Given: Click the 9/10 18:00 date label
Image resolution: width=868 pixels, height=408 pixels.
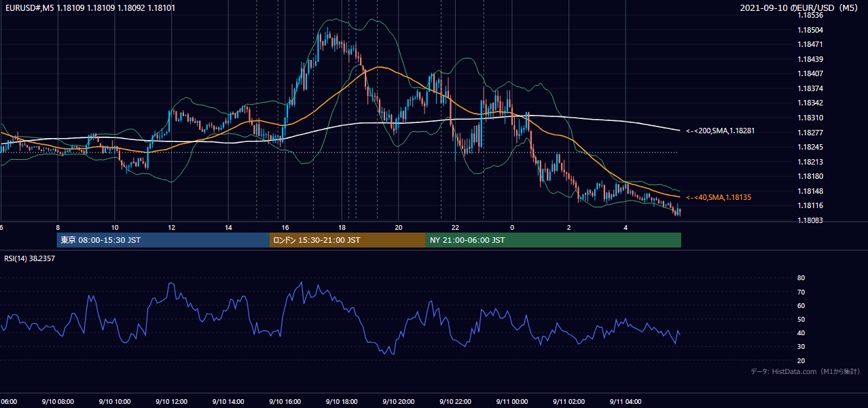Looking at the screenshot, I should [341, 402].
